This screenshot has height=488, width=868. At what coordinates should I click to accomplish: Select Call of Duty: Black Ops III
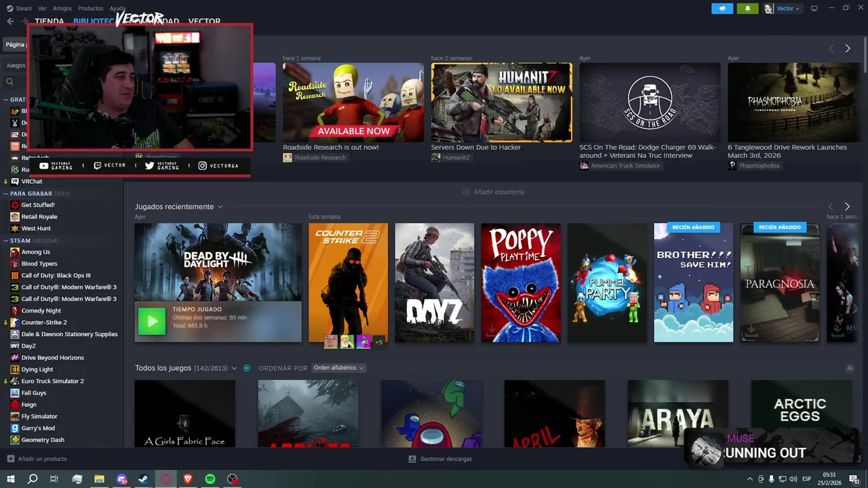click(x=56, y=276)
